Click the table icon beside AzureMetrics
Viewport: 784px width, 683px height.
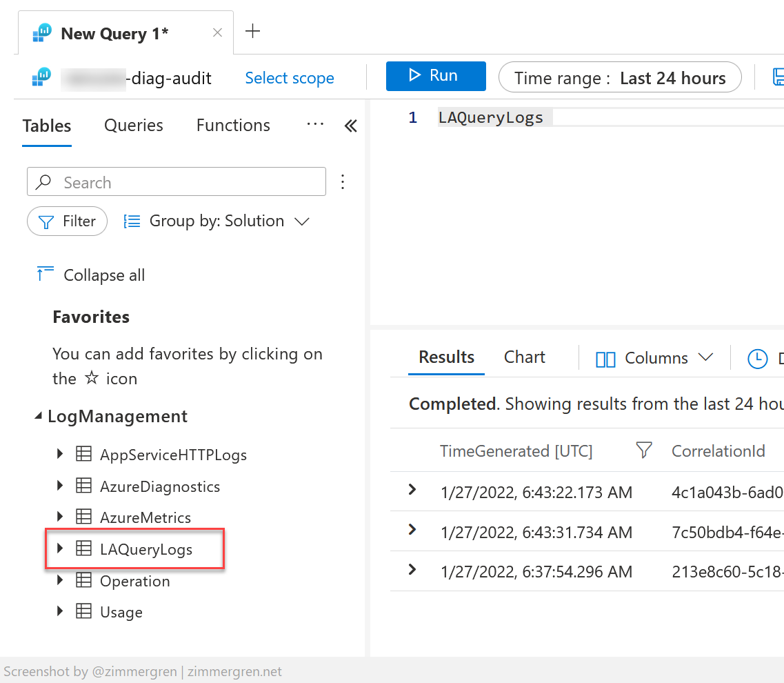[83, 517]
